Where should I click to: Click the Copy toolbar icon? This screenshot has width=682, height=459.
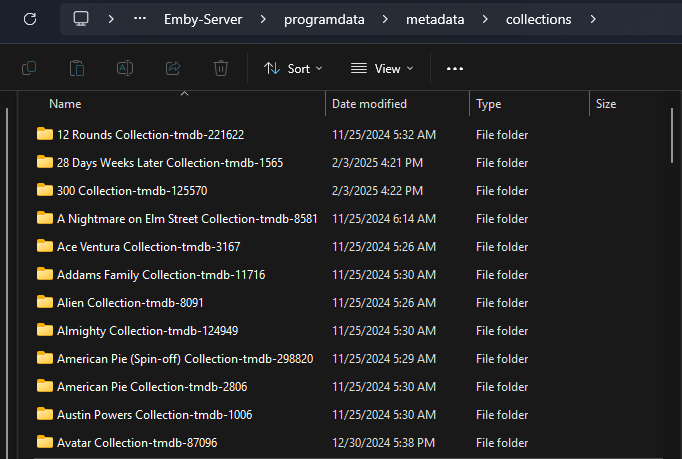click(29, 68)
